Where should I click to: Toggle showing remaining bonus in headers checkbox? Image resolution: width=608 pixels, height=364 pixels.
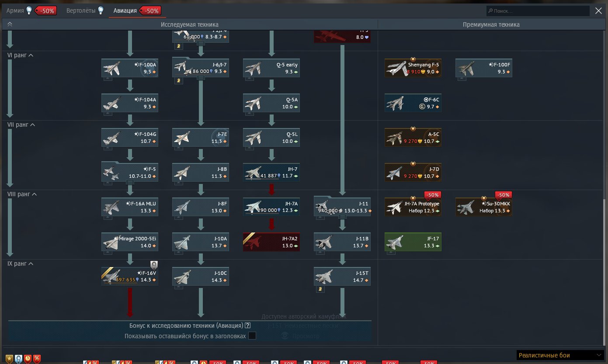coord(252,336)
